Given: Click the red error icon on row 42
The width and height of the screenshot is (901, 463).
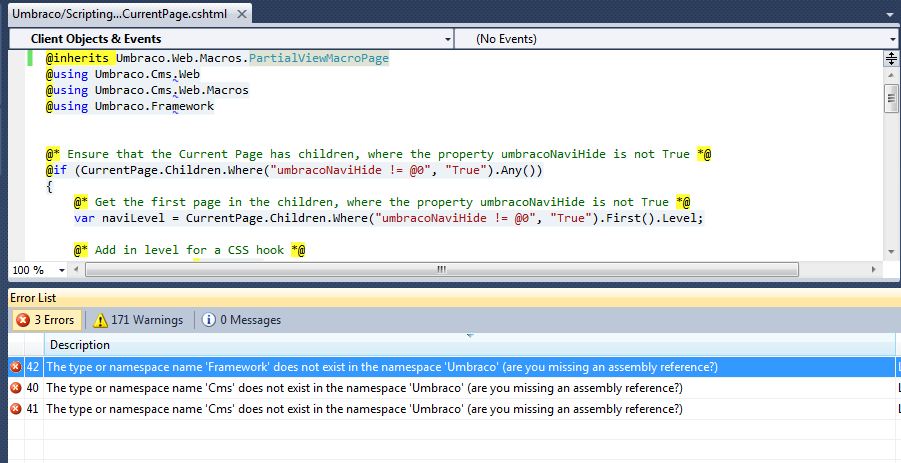Looking at the screenshot, I should (x=16, y=367).
